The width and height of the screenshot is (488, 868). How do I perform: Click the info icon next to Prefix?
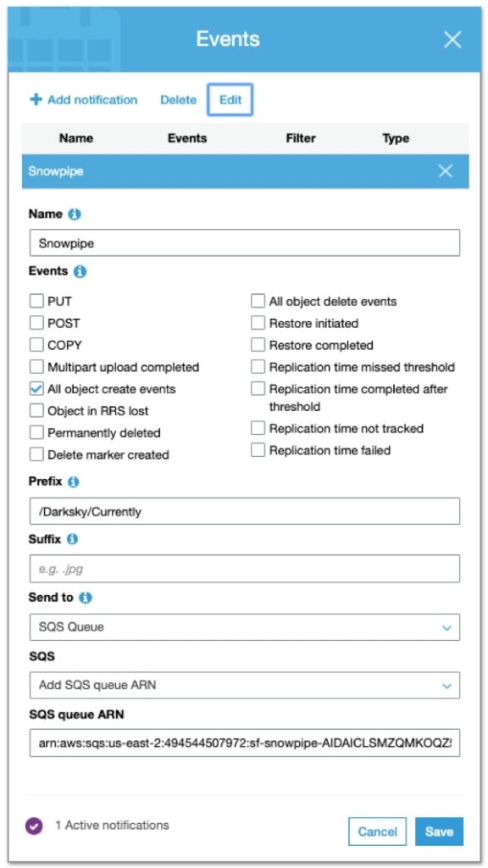tap(74, 480)
